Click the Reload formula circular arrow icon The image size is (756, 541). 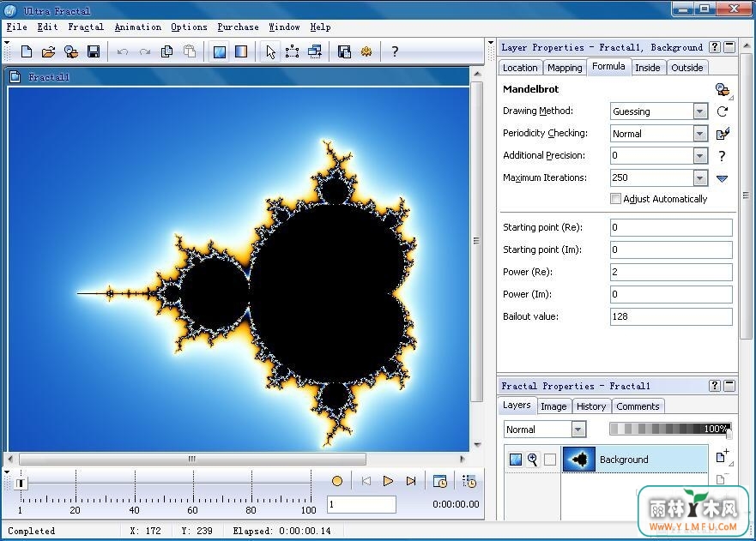(x=722, y=111)
